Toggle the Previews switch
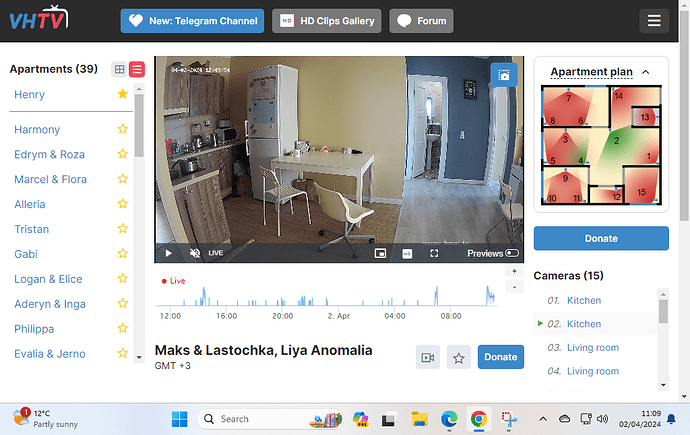This screenshot has height=435, width=690. [x=512, y=254]
